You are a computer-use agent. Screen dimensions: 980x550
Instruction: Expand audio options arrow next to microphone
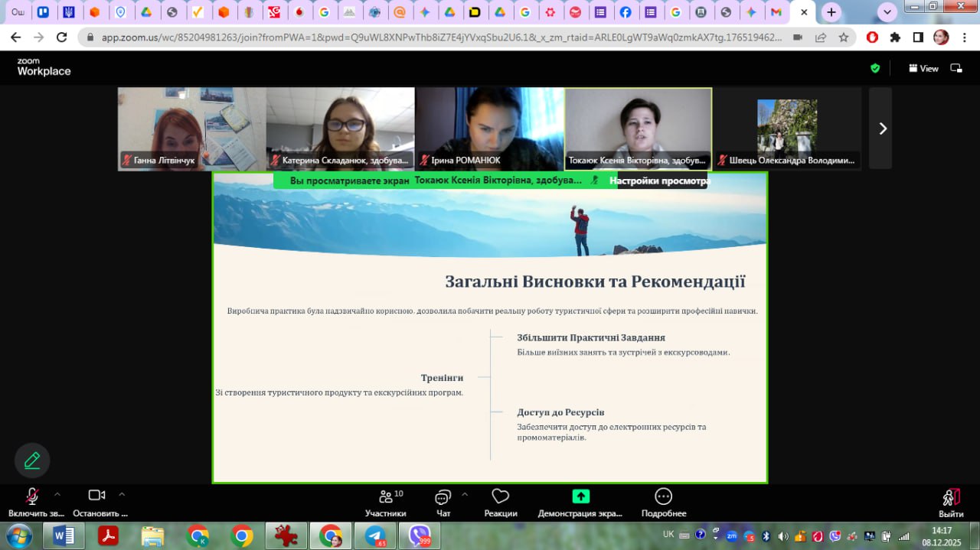click(57, 494)
